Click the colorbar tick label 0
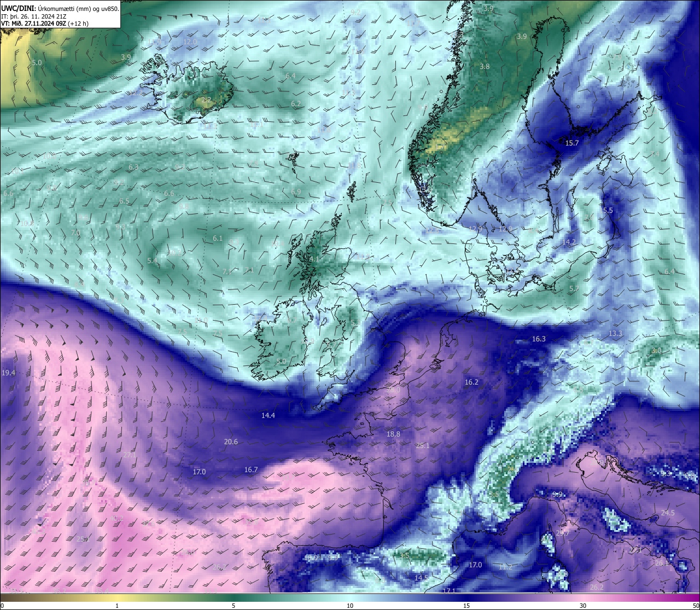The width and height of the screenshot is (700, 610). pyautogui.click(x=2, y=606)
